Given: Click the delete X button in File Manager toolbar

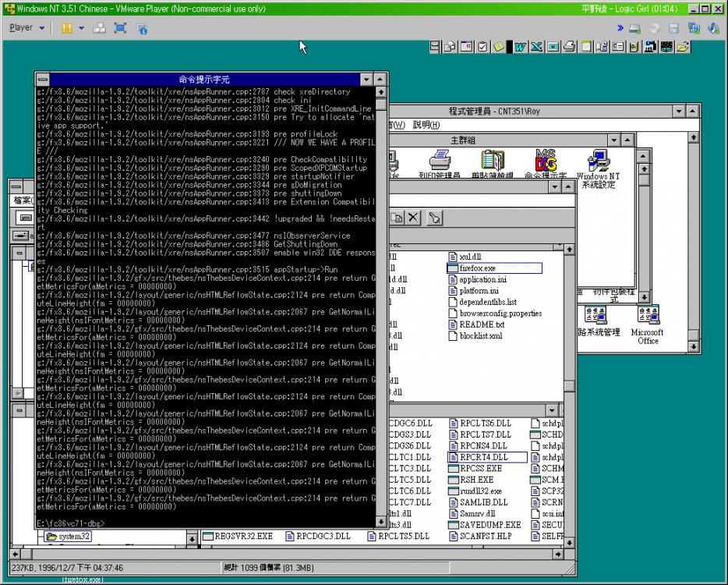Looking at the screenshot, I should [x=413, y=218].
